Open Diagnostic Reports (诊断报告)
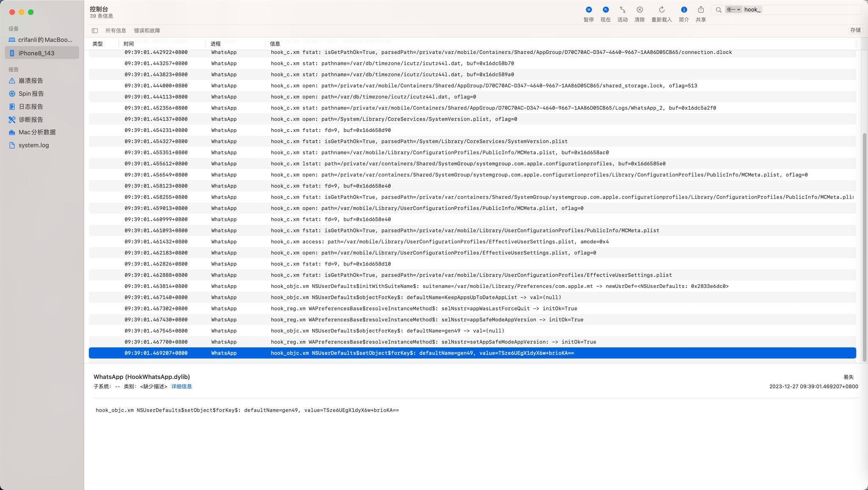 (x=42, y=119)
